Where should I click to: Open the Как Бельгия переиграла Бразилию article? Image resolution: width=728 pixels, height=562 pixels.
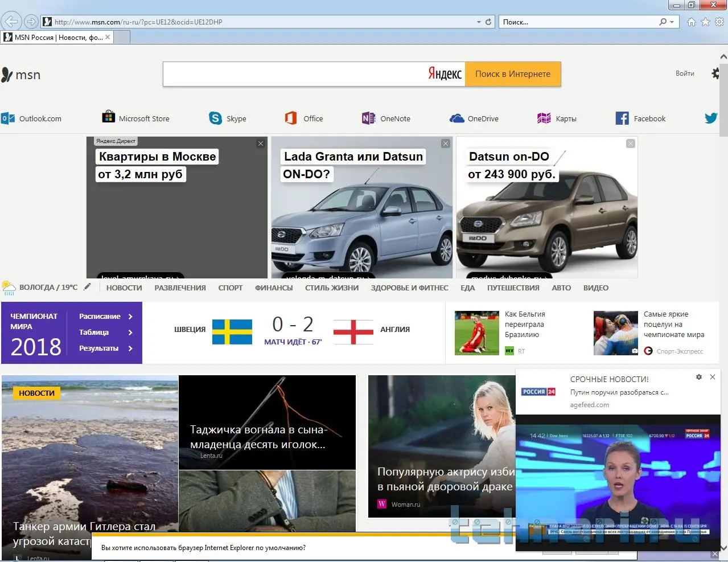point(525,325)
